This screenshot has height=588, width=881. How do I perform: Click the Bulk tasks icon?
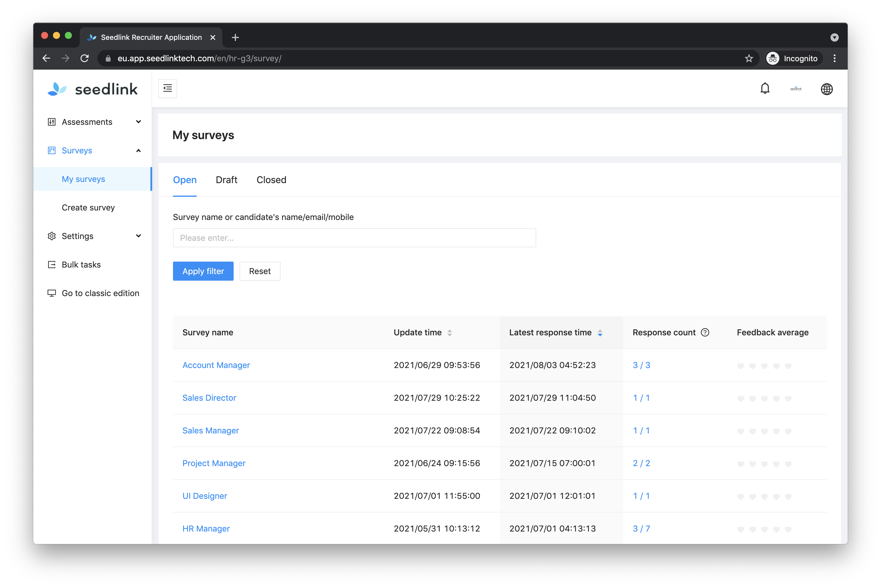pyautogui.click(x=52, y=264)
